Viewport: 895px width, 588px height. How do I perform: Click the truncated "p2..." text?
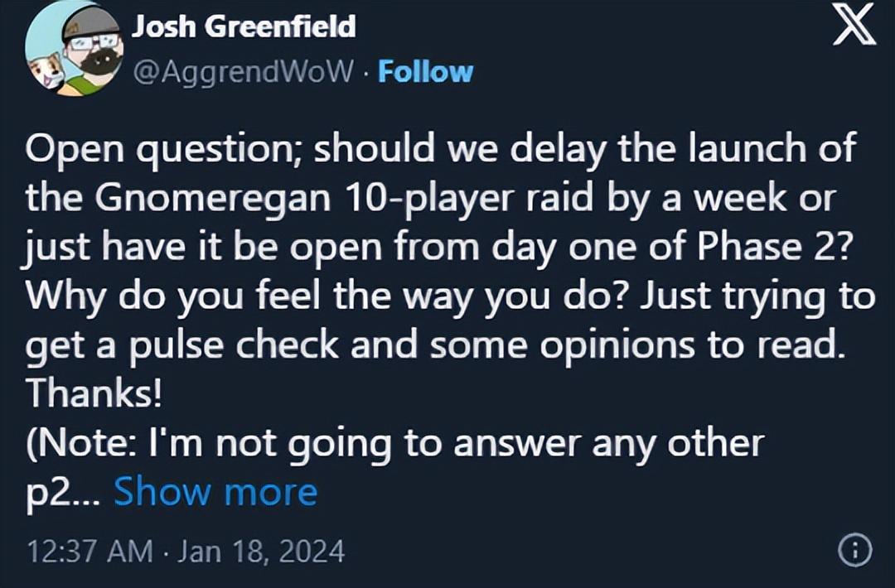63,492
